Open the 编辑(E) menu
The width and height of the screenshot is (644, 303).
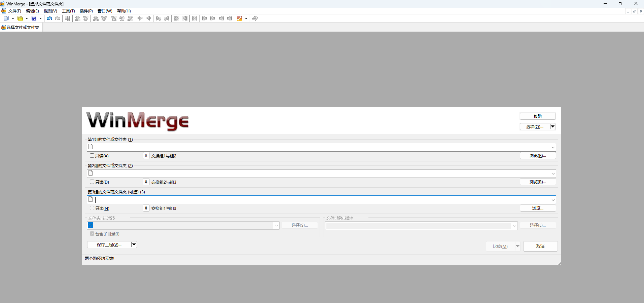coord(32,11)
